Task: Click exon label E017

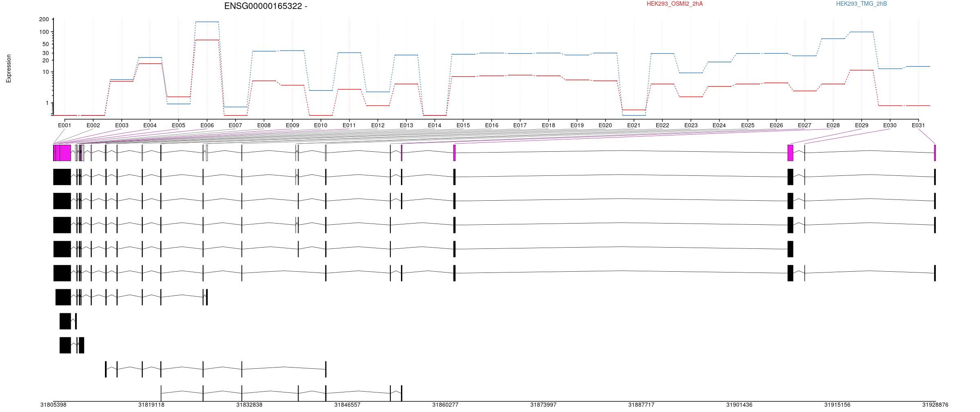Action: coord(520,125)
